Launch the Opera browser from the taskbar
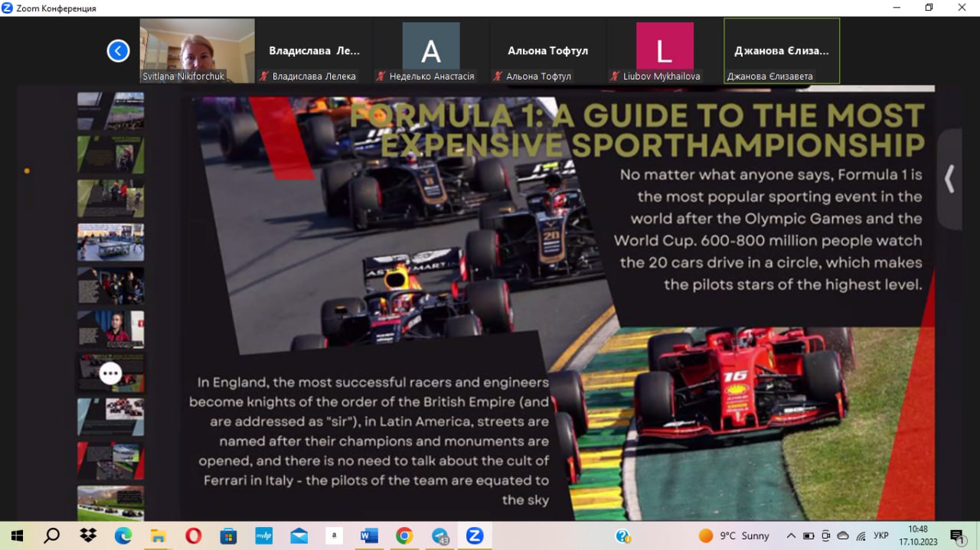The width and height of the screenshot is (980, 550). (193, 536)
